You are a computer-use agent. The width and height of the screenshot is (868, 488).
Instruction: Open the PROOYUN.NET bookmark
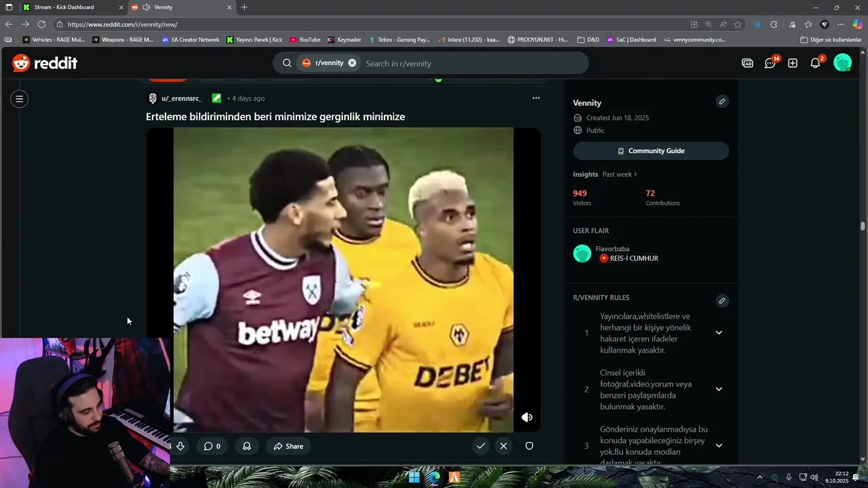[x=538, y=40]
